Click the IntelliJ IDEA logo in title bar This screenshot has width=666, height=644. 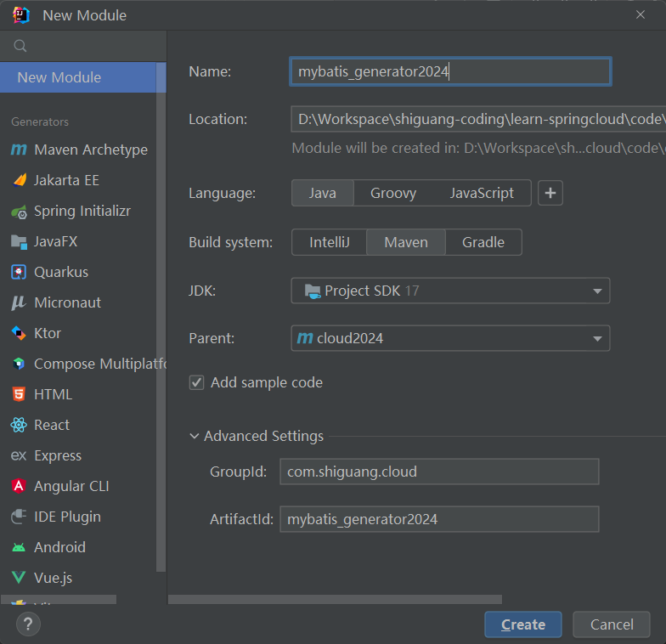pyautogui.click(x=20, y=15)
